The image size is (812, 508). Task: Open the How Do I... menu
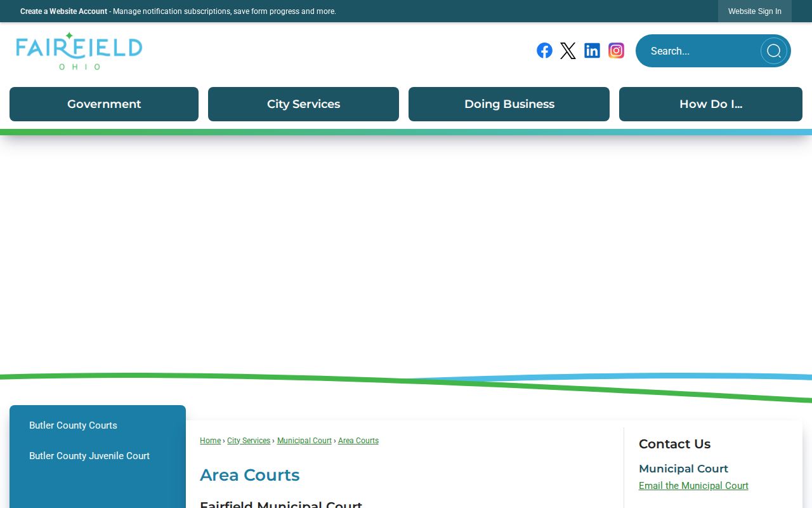710,104
